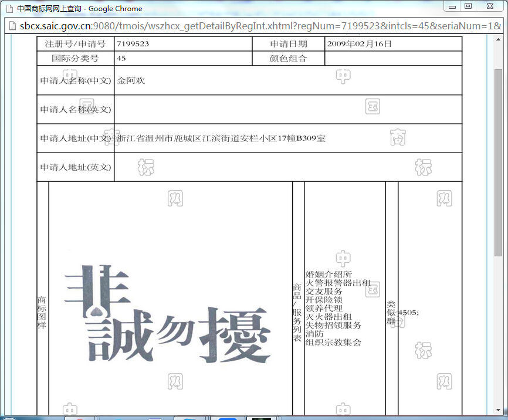The height and width of the screenshot is (420, 508).
Task: Select the application date 2009年02月16日
Action: pyautogui.click(x=359, y=44)
